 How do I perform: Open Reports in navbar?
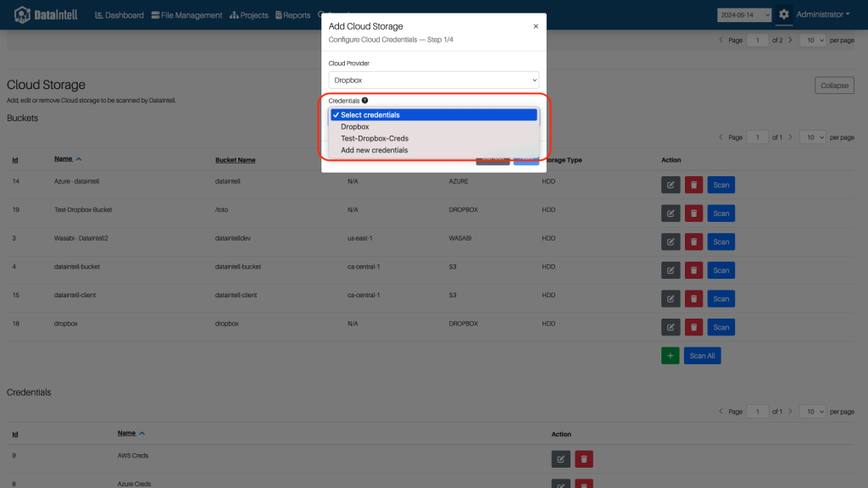292,15
